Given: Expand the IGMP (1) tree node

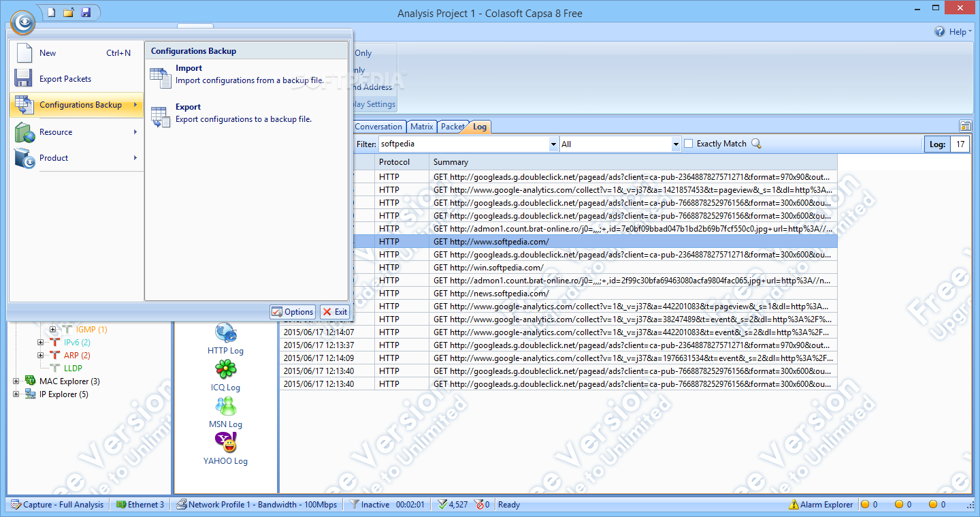Looking at the screenshot, I should point(53,330).
